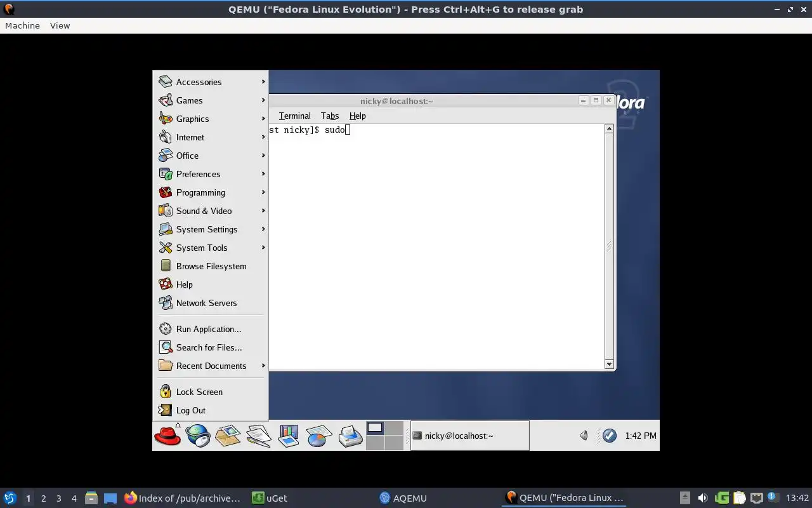Open the Games submenu
This screenshot has height=508, width=812.
[x=211, y=100]
